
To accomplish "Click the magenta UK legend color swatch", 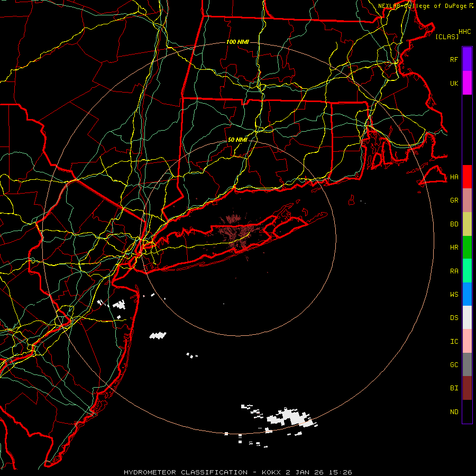I will point(467,83).
